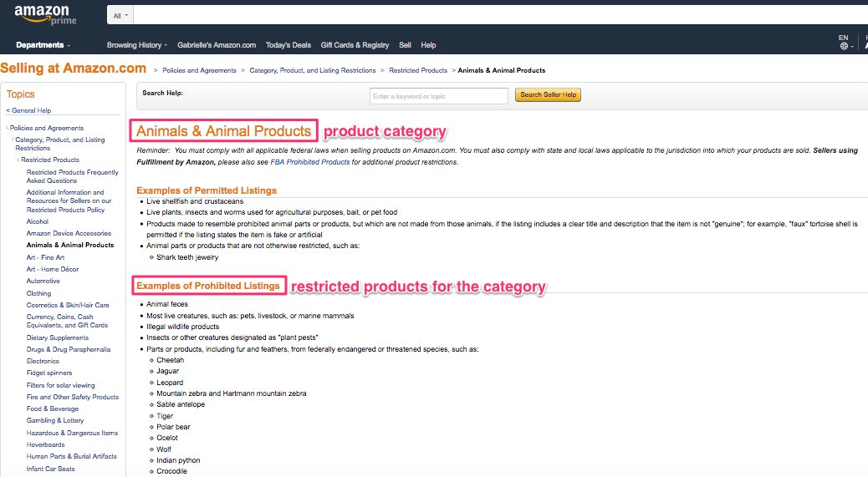
Task: Click the Polar bear list entry
Action: click(173, 427)
